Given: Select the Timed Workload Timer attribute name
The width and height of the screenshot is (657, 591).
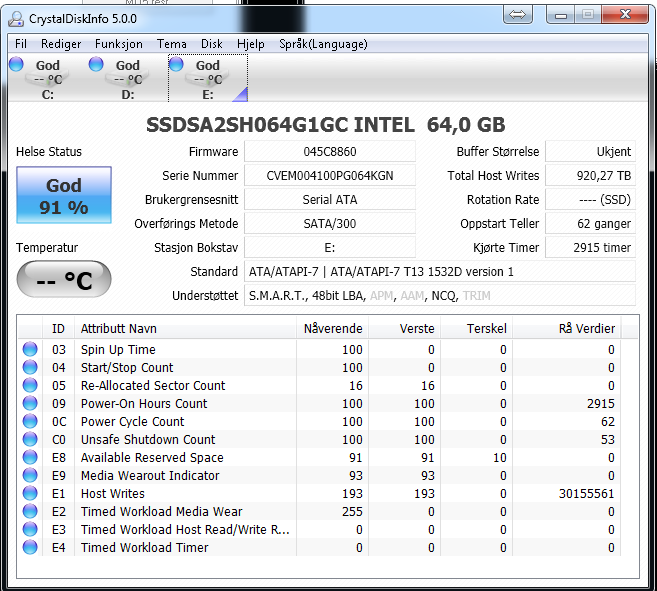Looking at the screenshot, I should 145,547.
